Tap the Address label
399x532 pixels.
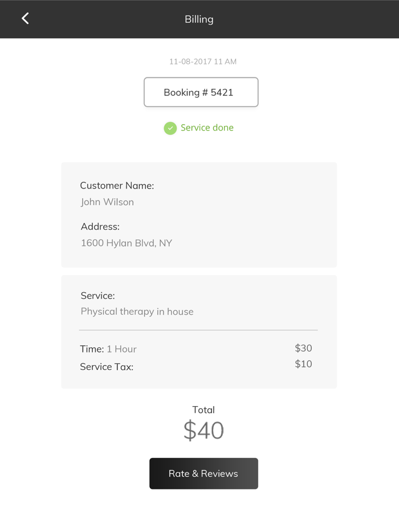[100, 227]
